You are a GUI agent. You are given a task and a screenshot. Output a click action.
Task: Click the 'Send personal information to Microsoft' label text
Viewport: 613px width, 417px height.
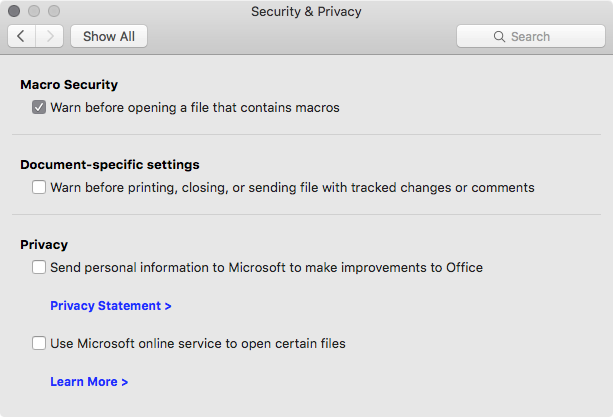[266, 267]
